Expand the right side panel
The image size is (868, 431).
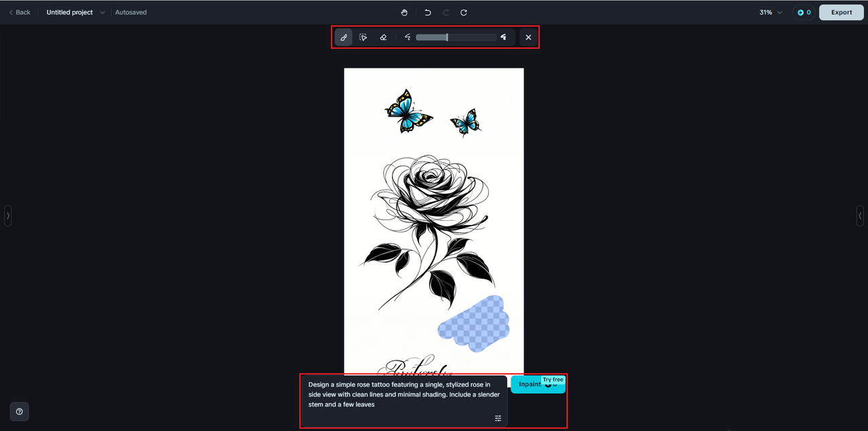pos(860,215)
